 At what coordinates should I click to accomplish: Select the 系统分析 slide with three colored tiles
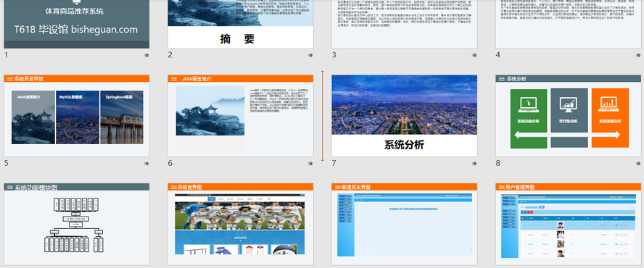569,116
